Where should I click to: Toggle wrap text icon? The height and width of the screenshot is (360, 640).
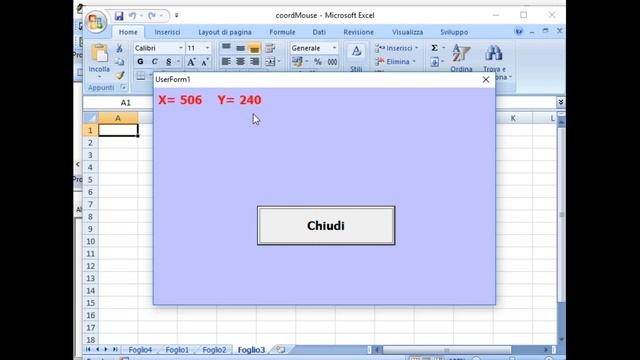(x=270, y=48)
